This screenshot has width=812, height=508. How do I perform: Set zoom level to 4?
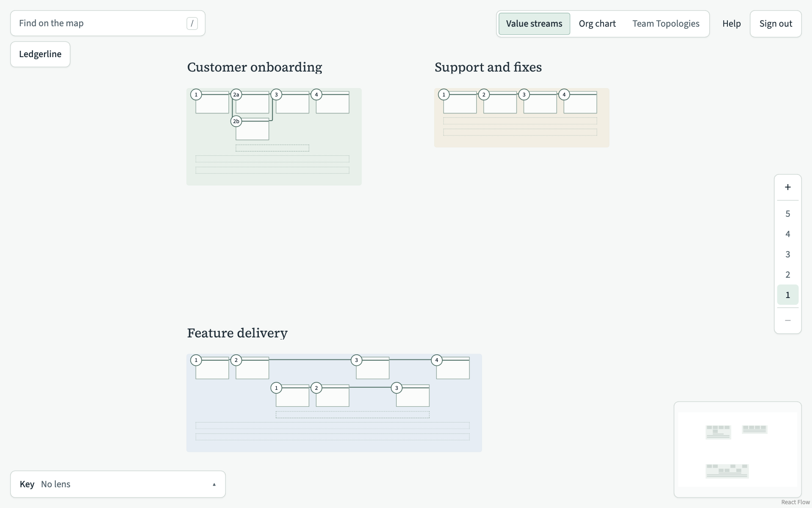pyautogui.click(x=787, y=234)
